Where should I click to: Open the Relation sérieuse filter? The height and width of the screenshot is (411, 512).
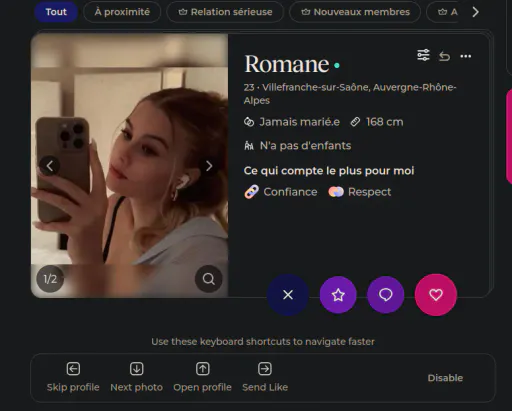(x=225, y=12)
